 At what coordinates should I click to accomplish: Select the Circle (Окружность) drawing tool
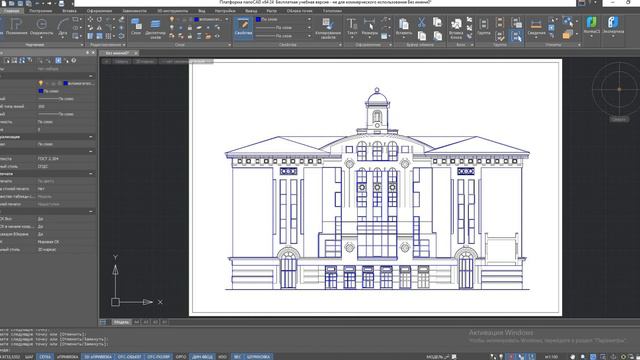point(41,27)
